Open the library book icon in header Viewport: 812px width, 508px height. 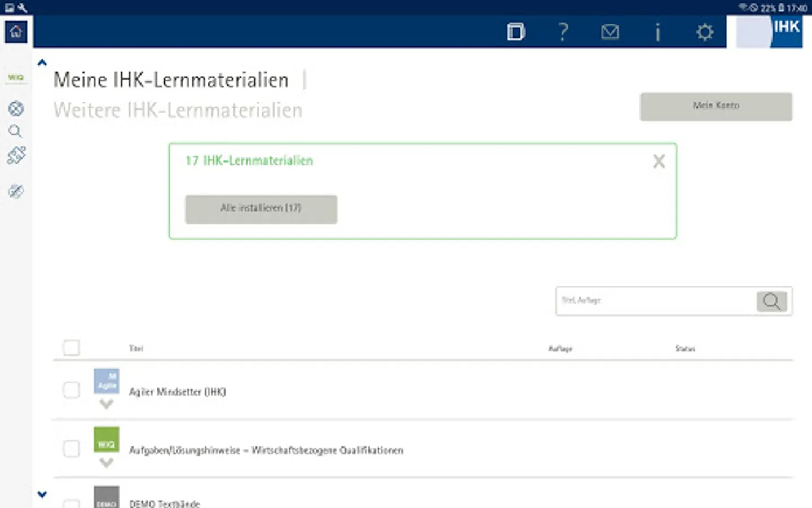tap(516, 32)
